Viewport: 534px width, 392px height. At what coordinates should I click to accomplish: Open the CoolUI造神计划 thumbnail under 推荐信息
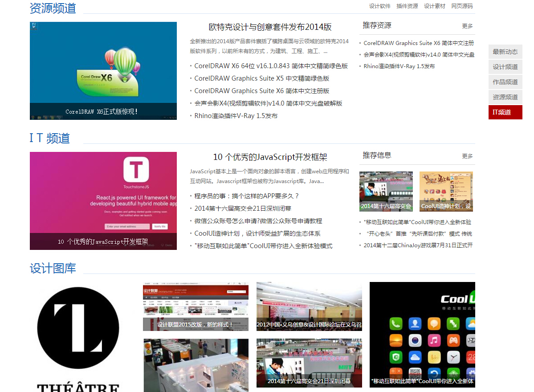click(446, 192)
